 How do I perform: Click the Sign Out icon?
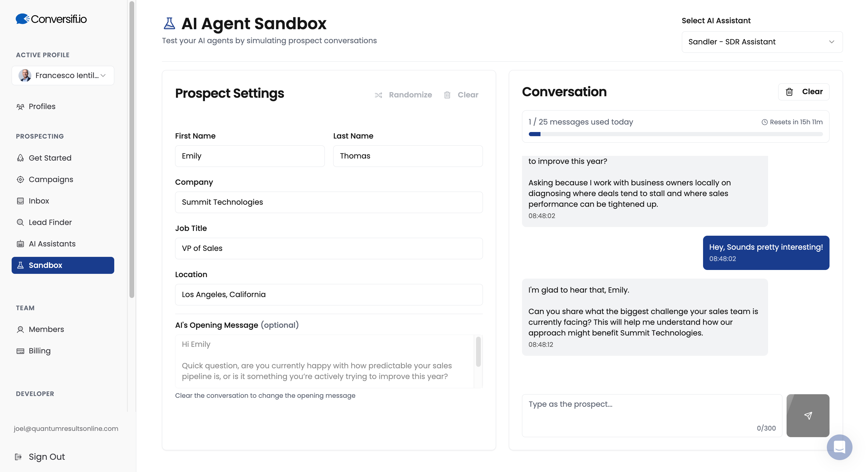(19, 457)
